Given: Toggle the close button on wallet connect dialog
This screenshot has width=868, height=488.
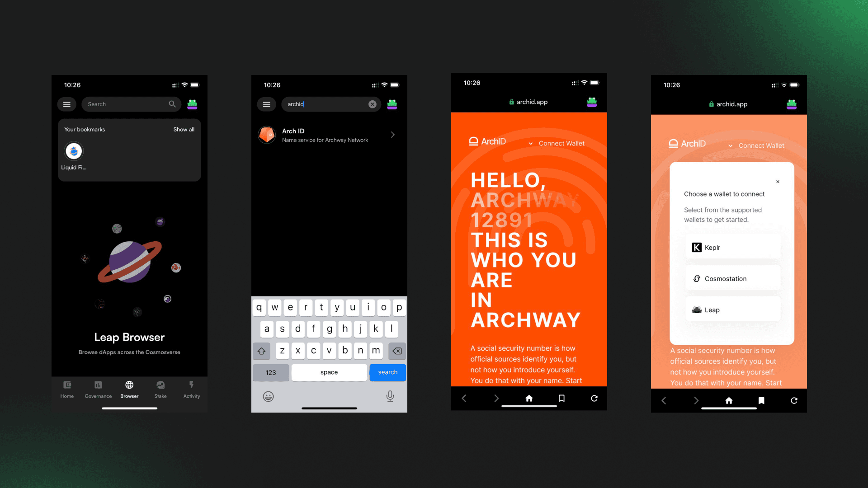Looking at the screenshot, I should tap(778, 182).
